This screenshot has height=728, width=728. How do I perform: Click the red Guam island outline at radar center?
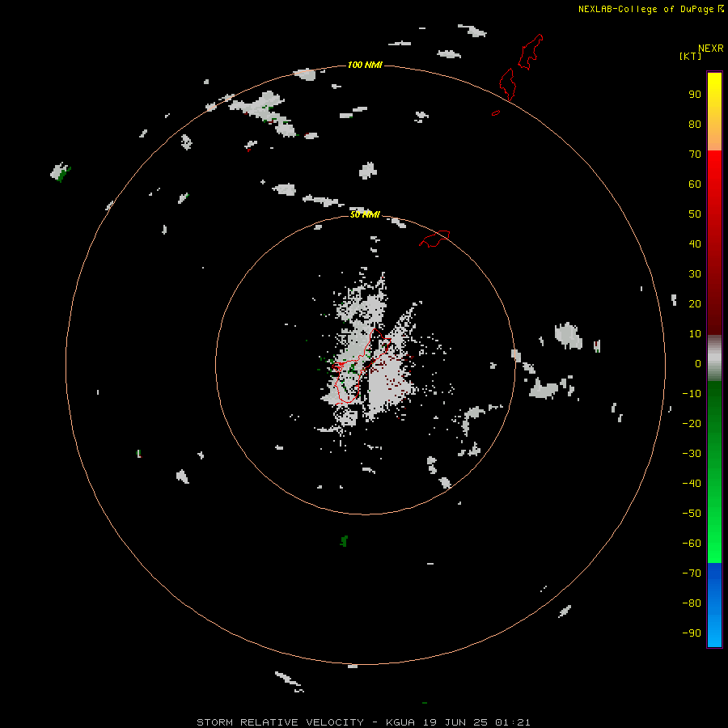click(361, 366)
